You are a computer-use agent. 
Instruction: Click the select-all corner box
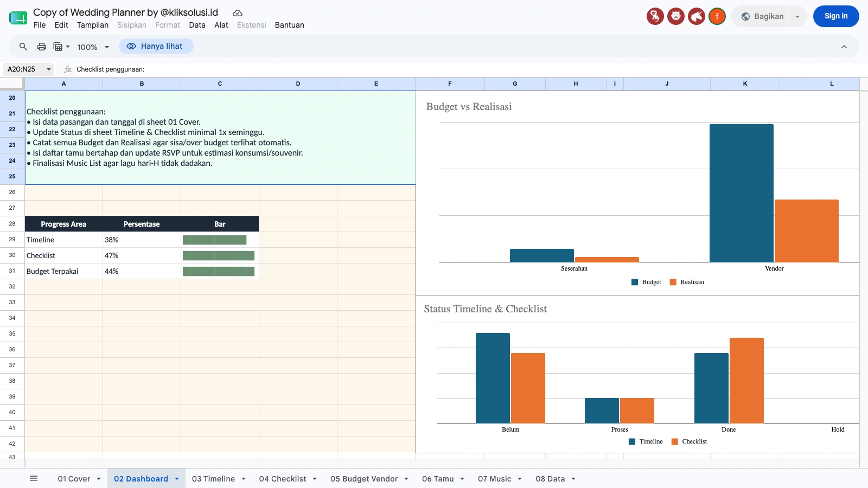click(12, 84)
